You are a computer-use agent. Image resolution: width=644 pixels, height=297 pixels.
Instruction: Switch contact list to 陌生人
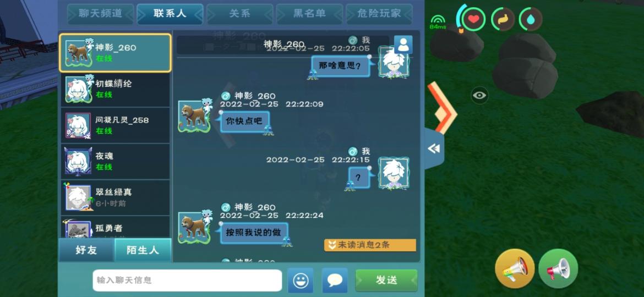(143, 250)
